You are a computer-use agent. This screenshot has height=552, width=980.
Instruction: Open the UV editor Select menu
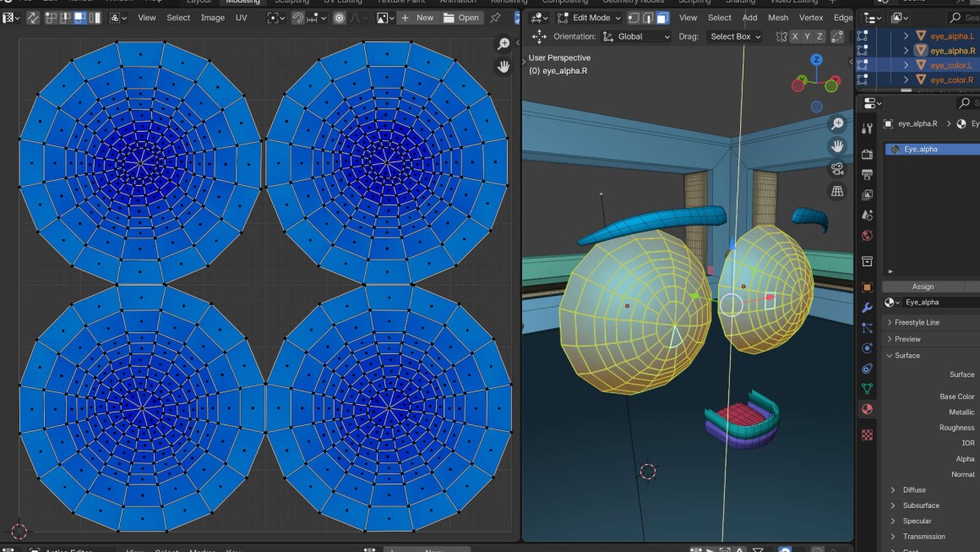click(x=178, y=18)
